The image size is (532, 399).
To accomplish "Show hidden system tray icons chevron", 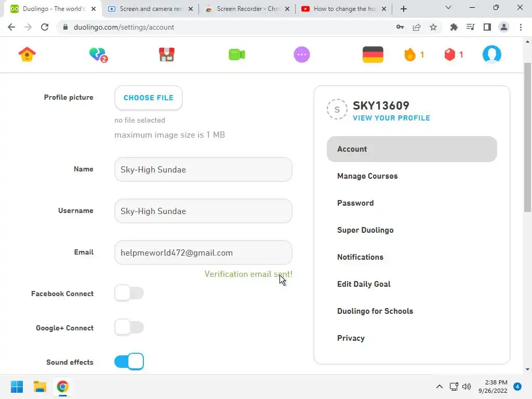I will click(440, 387).
